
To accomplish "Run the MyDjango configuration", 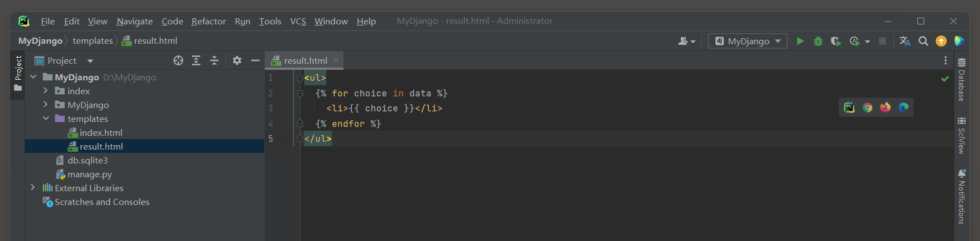I will (x=800, y=41).
